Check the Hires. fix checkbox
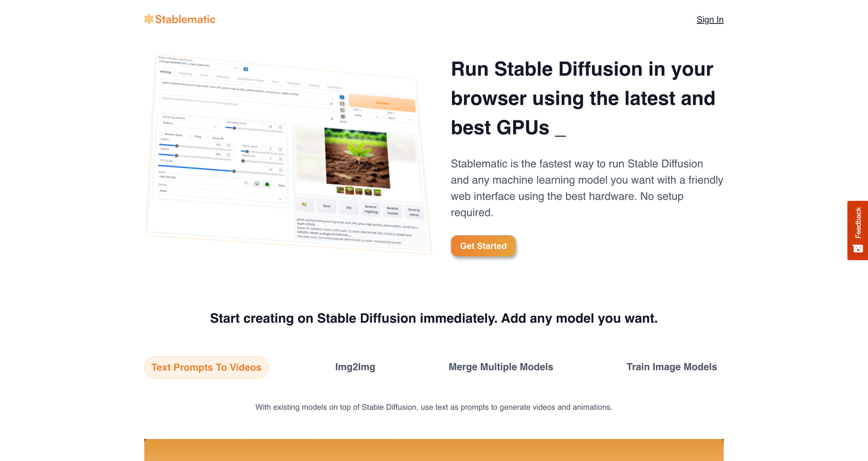868x461 pixels. coord(209,137)
